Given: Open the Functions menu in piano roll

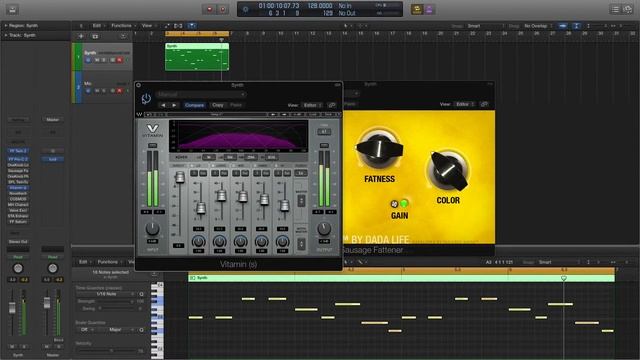Looking at the screenshot, I should (109, 262).
